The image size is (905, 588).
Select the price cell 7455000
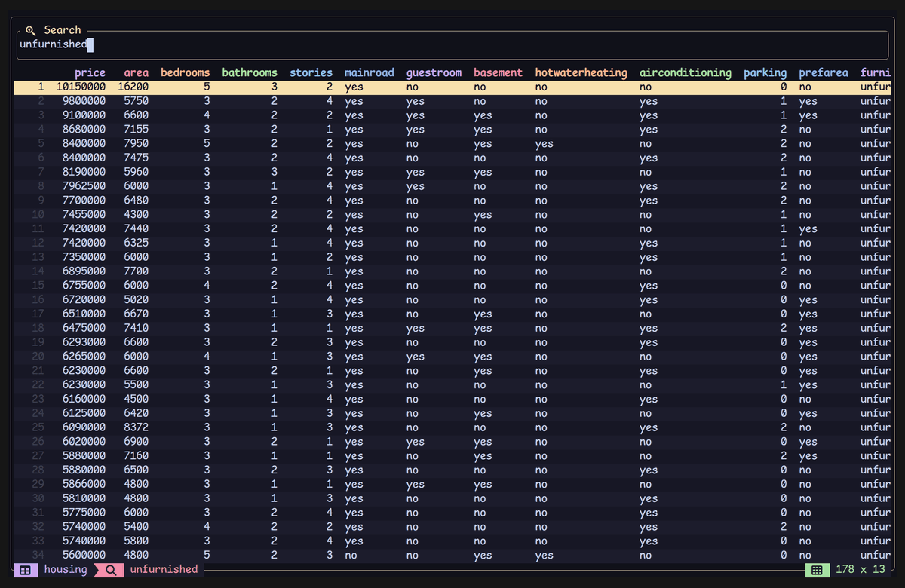pyautogui.click(x=84, y=215)
